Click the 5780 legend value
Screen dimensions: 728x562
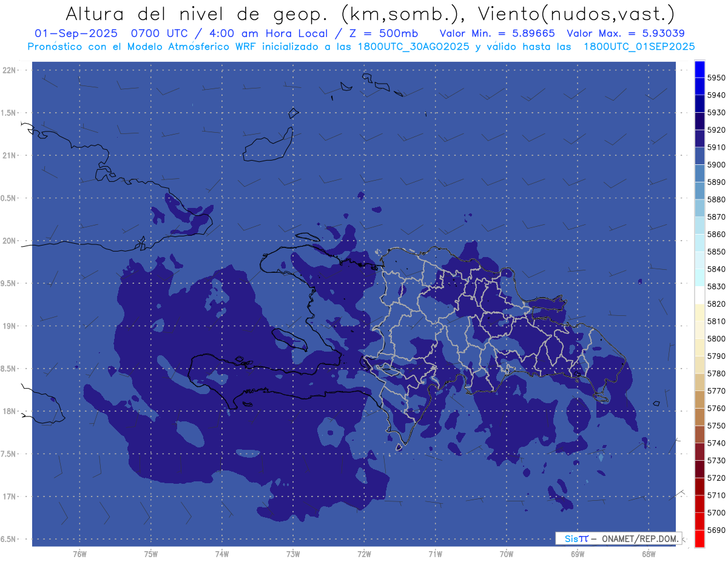point(716,373)
